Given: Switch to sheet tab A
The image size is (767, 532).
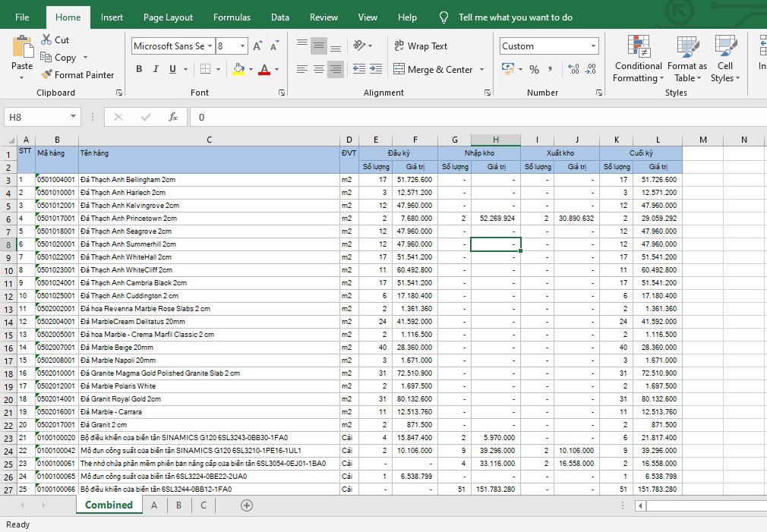Looking at the screenshot, I should 154,505.
